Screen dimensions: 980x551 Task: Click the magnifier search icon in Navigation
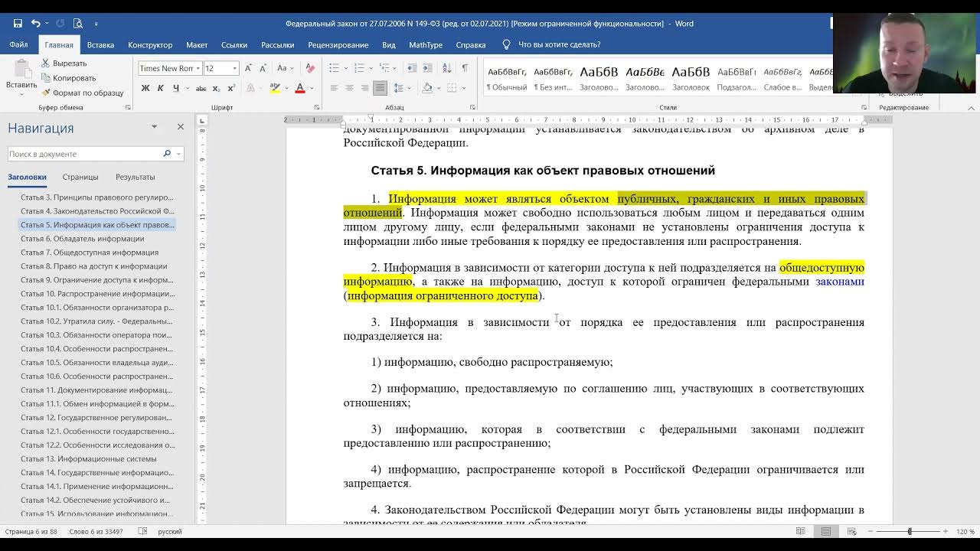(x=167, y=154)
